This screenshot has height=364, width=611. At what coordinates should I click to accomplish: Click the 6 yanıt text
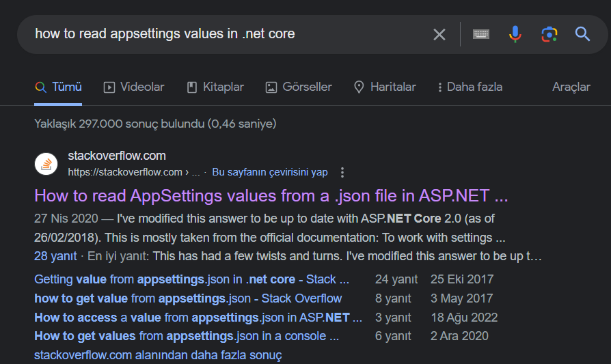[393, 336]
